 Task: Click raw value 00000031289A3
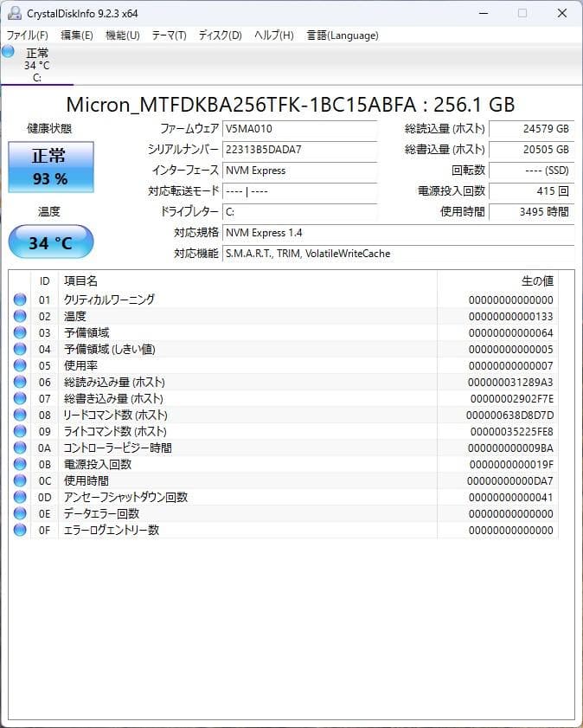510,382
